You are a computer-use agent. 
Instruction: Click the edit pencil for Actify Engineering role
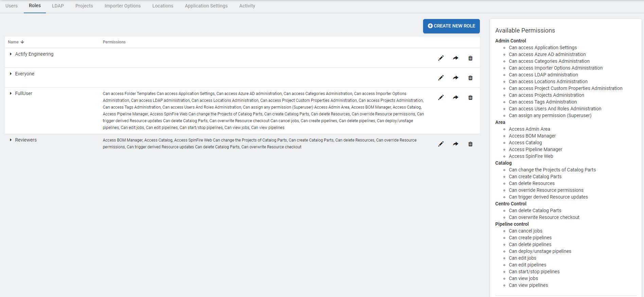441,58
